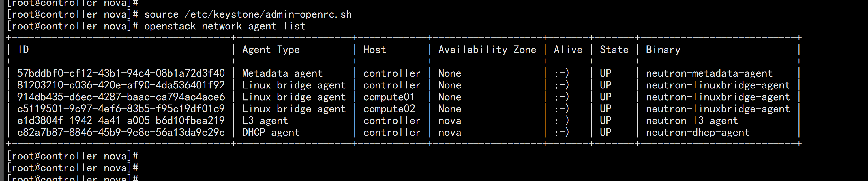The image size is (868, 181).
Task: Select the DHCP agent type cell
Action: click(x=271, y=132)
